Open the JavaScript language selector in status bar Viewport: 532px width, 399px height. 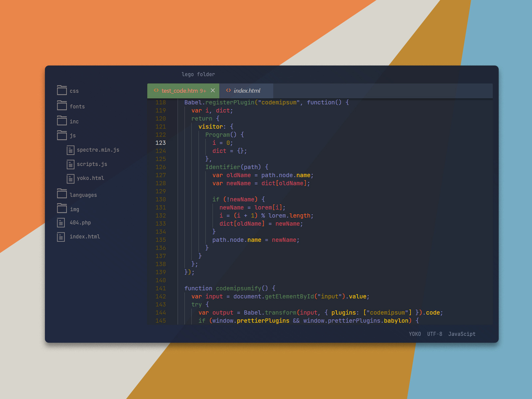click(x=462, y=334)
